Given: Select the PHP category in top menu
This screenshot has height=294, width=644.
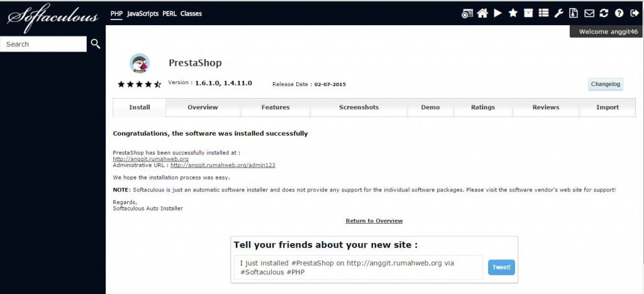Looking at the screenshot, I should 116,14.
